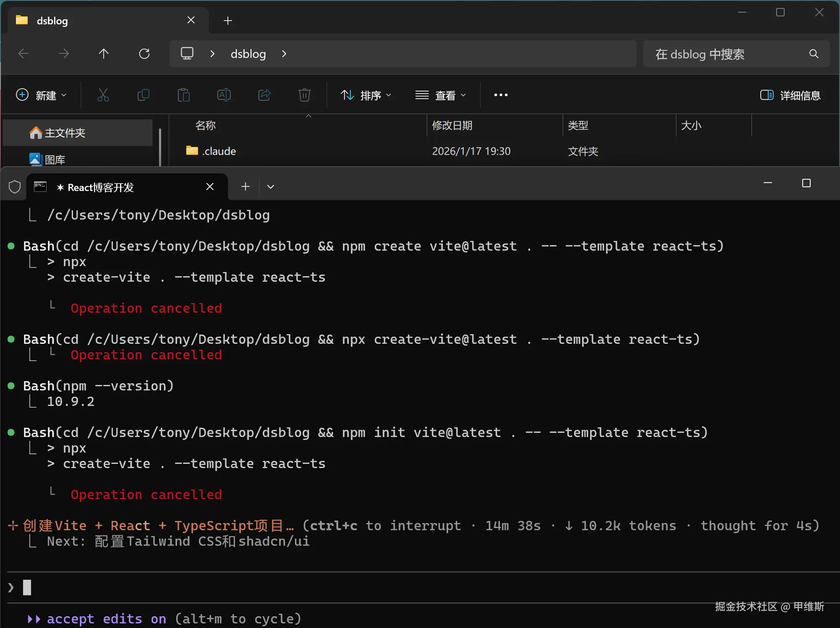Click the Copy icon in toolbar

tap(143, 95)
